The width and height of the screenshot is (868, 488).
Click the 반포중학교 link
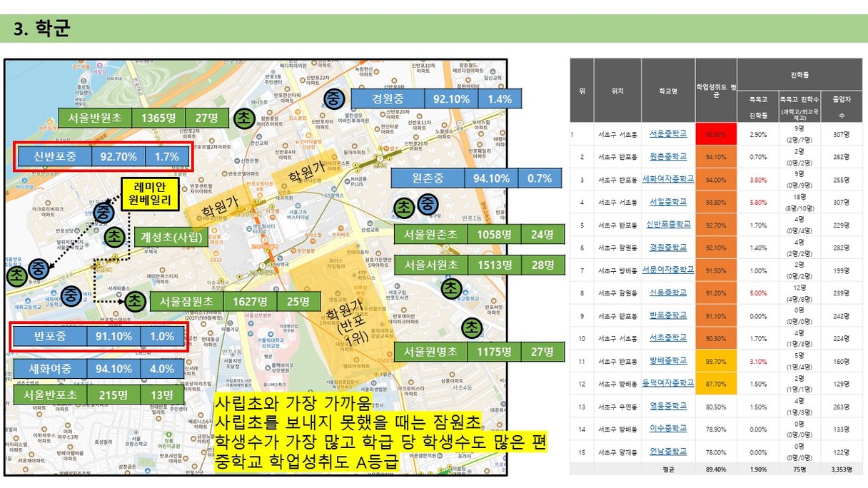[x=668, y=315]
